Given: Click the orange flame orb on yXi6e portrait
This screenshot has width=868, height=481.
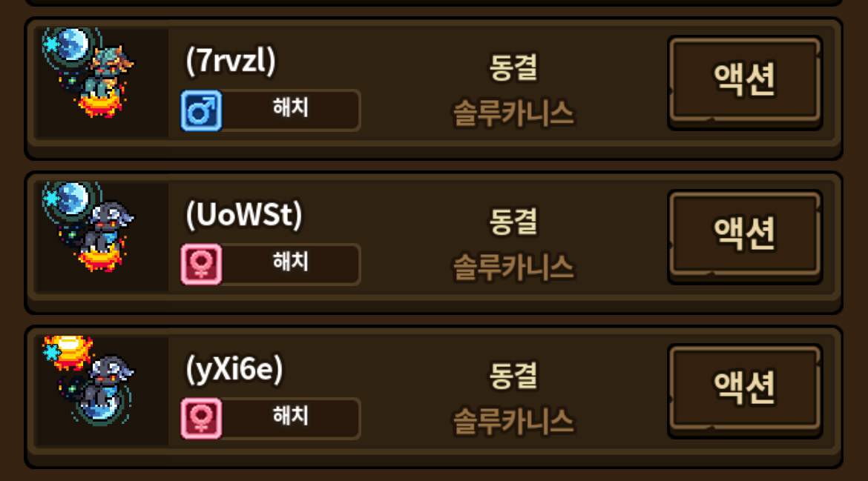Looking at the screenshot, I should click(x=68, y=351).
